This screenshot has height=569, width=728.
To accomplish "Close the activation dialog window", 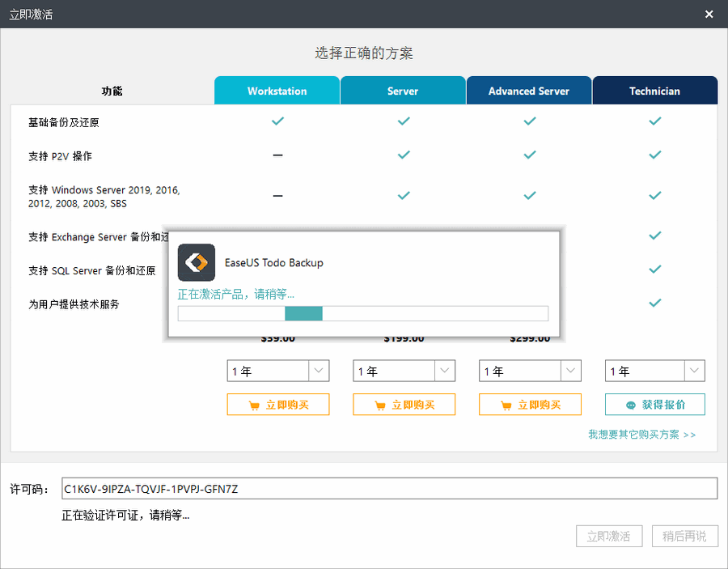I will pos(709,15).
